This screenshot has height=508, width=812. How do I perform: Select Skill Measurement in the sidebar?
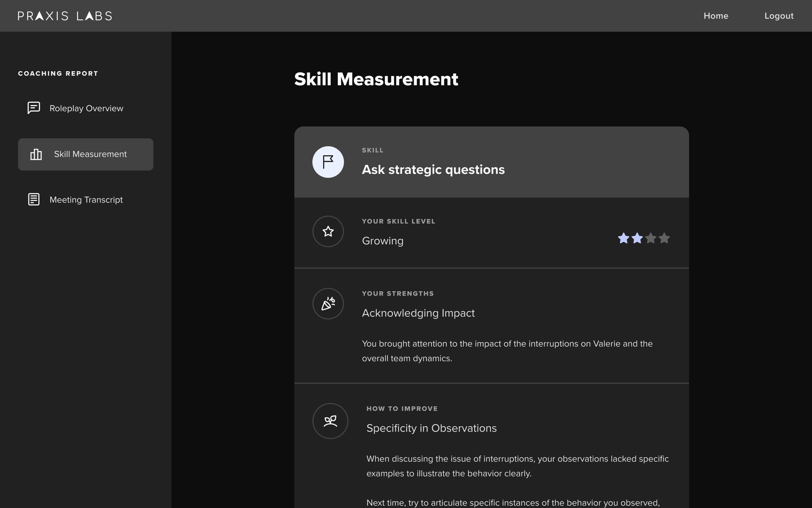point(90,154)
